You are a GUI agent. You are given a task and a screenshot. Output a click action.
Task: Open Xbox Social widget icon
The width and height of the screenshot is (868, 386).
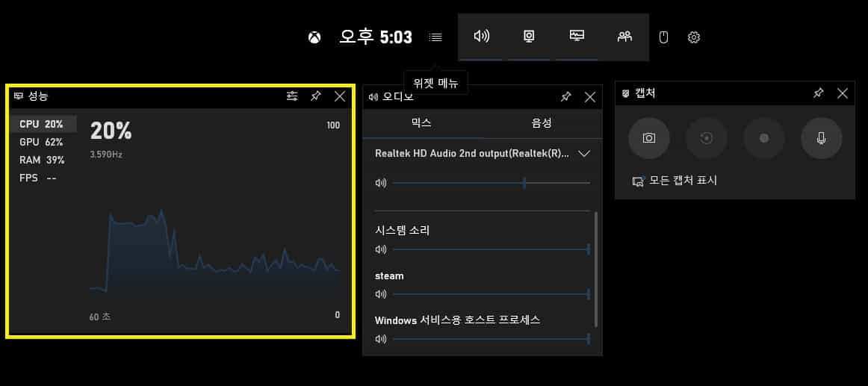click(624, 36)
